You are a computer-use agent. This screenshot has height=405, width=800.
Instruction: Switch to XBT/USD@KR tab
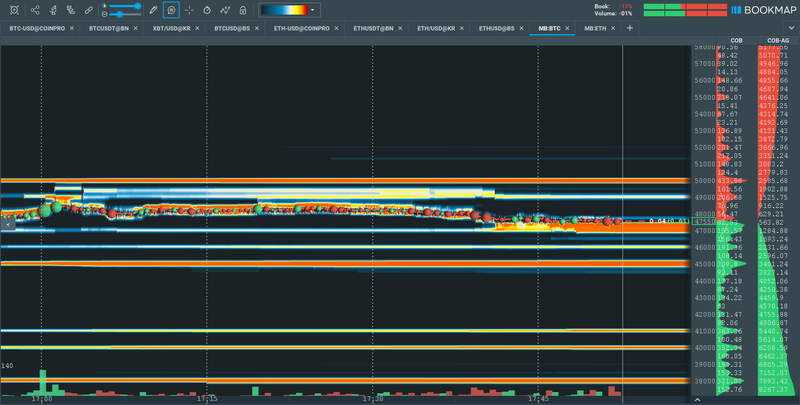point(171,29)
